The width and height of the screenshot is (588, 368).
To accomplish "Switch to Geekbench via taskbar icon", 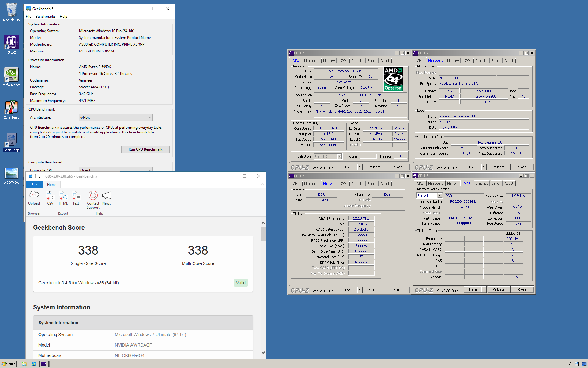I will 34,364.
